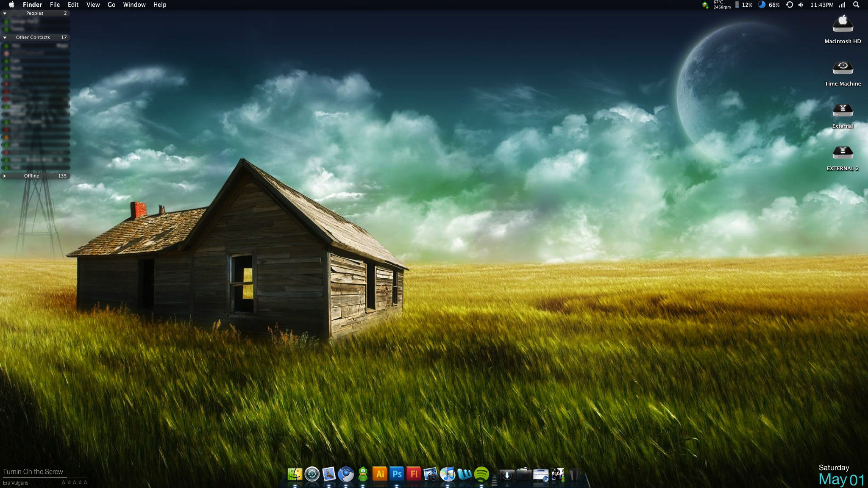Collapse the Other Contacts group

click(5, 37)
